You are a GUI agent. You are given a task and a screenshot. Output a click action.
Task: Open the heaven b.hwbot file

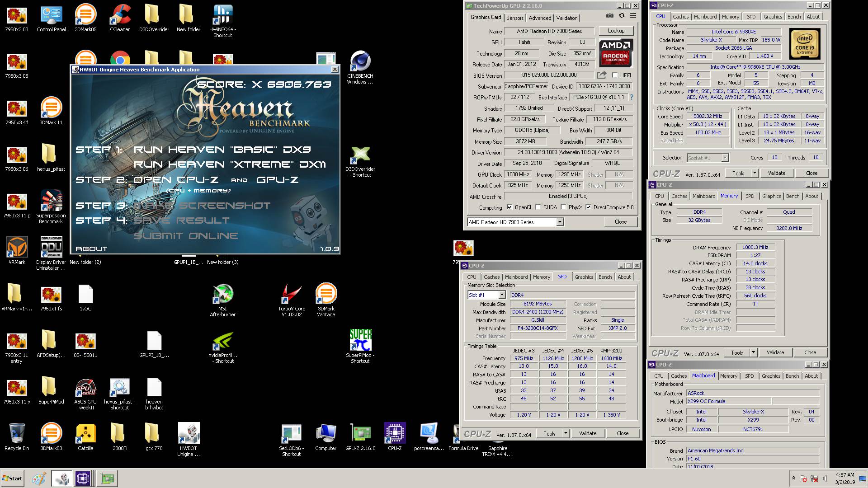coord(154,394)
